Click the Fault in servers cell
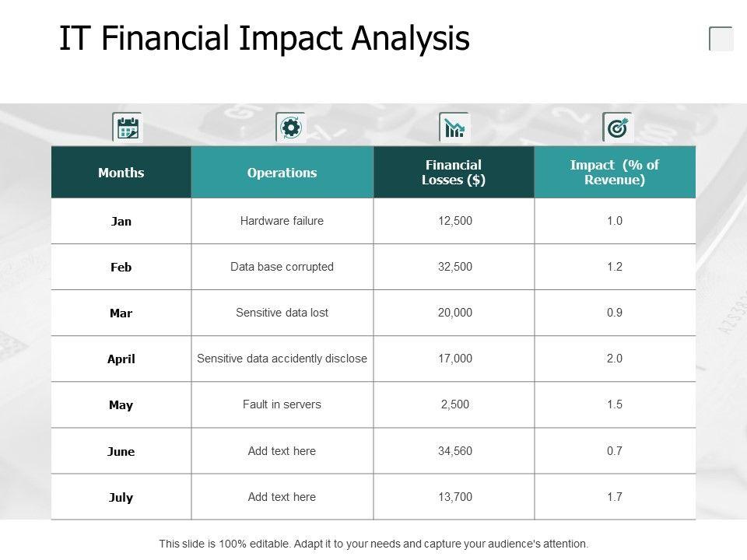This screenshot has width=747, height=560. (282, 404)
